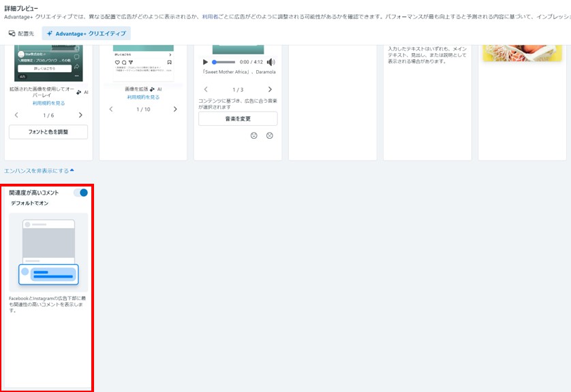Click the 0:00 / 4:12 time display
The width and height of the screenshot is (571, 392).
(251, 62)
